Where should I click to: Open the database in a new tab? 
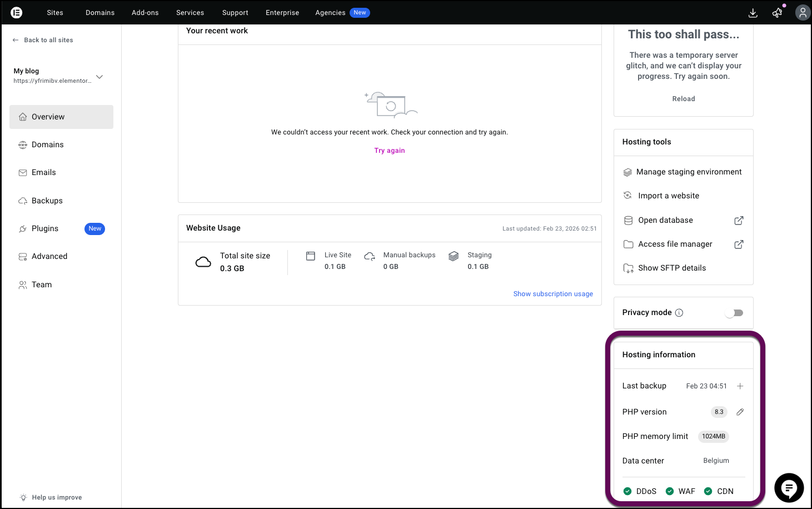(738, 220)
